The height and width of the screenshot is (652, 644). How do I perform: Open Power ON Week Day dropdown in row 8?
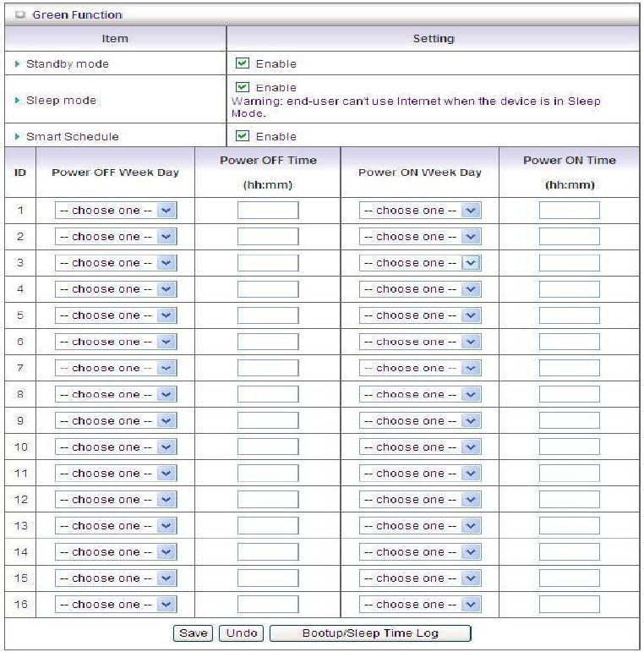[420, 394]
